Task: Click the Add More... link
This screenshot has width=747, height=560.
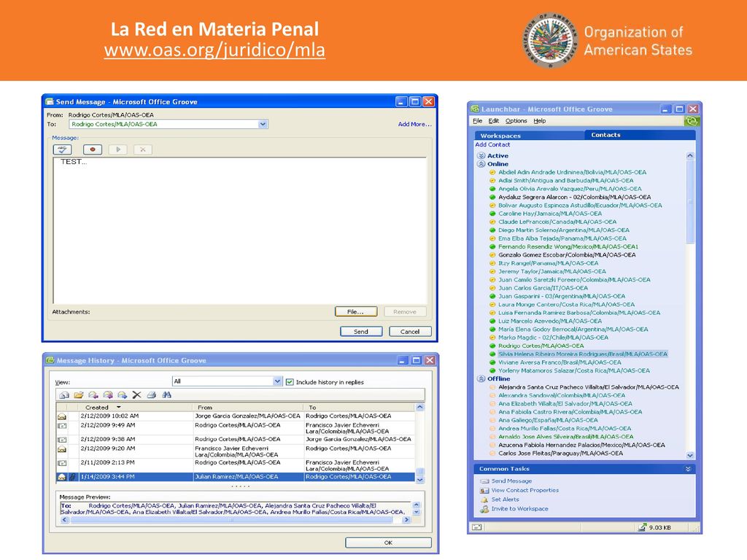Action: pos(414,124)
